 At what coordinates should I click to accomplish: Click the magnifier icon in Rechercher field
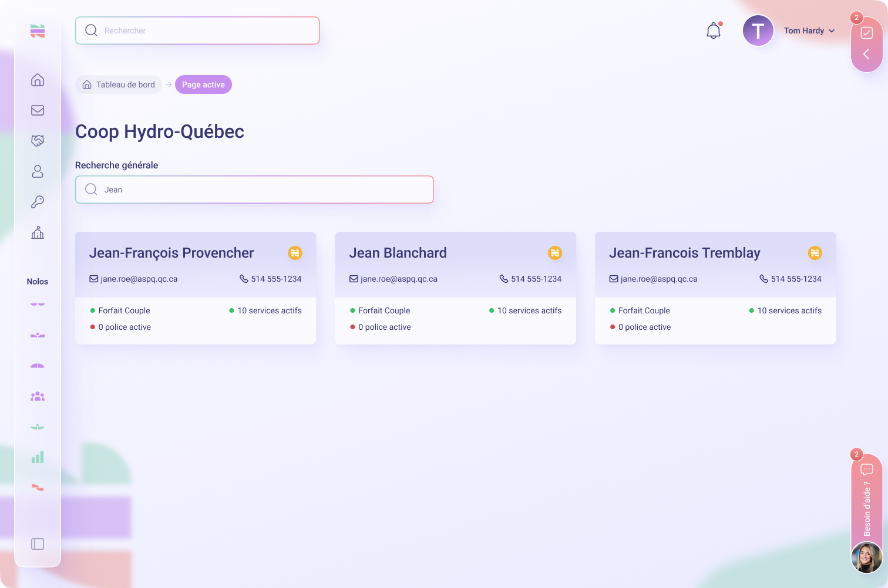(91, 31)
